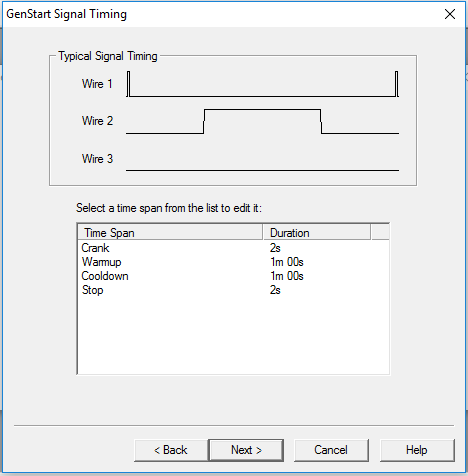
Task: Click the Stop duration value 2s
Action: coord(275,290)
